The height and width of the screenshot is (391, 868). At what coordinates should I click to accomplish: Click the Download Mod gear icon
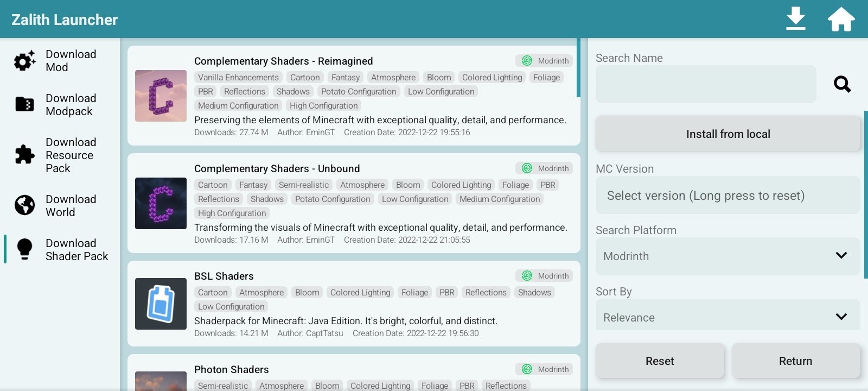click(x=24, y=61)
